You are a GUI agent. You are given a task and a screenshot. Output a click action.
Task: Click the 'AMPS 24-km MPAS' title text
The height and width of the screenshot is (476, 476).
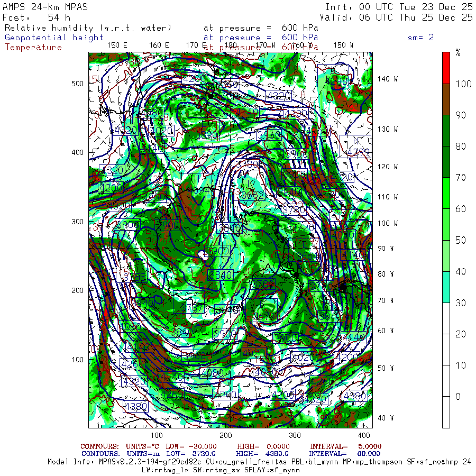(45, 7)
